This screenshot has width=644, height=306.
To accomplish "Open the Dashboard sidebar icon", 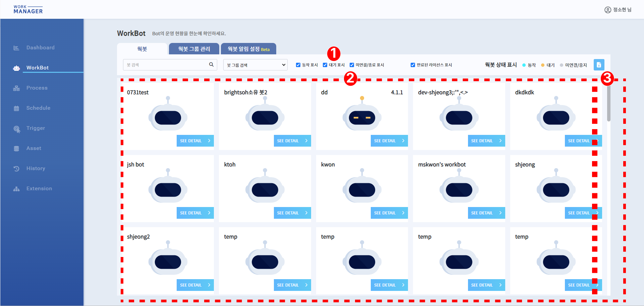I will point(16,48).
